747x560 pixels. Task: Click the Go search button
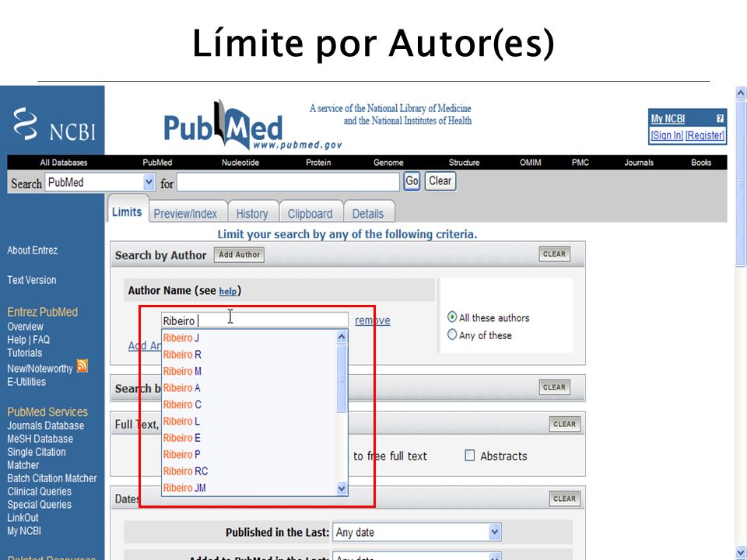[x=412, y=181]
